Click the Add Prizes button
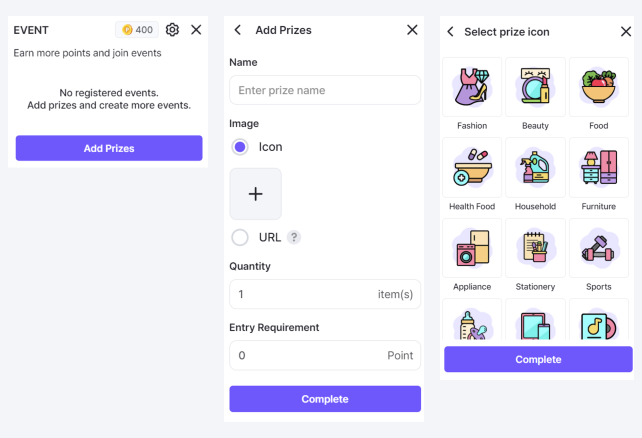The width and height of the screenshot is (642, 438). click(x=109, y=148)
